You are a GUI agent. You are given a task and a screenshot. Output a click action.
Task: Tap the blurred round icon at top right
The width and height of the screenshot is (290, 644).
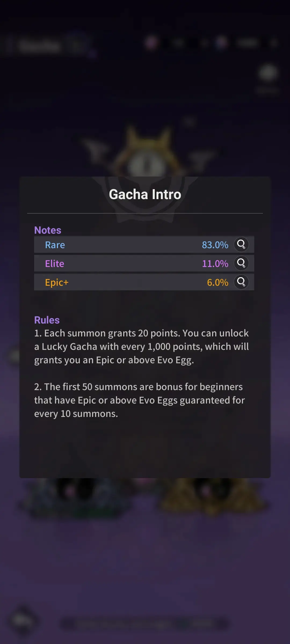tap(268, 73)
